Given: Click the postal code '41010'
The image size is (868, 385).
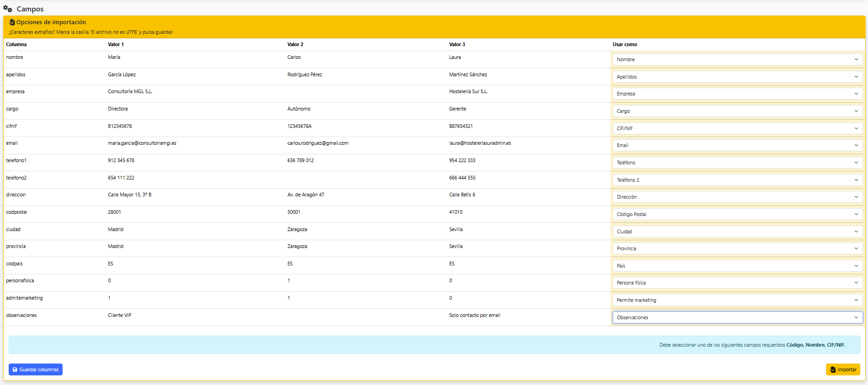Looking at the screenshot, I should (456, 212).
